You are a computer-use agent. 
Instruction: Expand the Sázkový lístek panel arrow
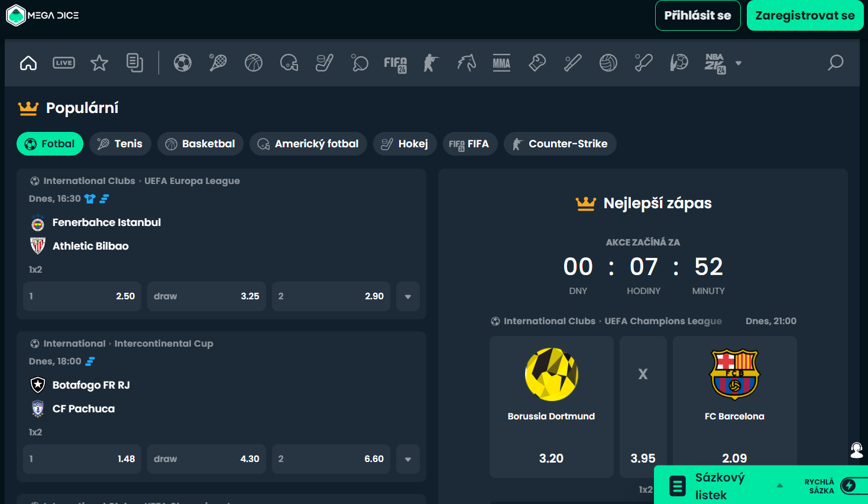(x=780, y=486)
